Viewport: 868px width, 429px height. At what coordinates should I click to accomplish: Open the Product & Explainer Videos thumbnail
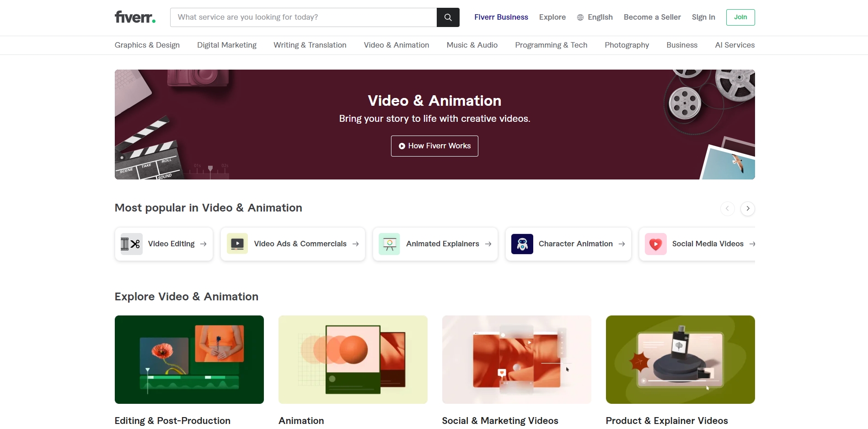tap(680, 359)
